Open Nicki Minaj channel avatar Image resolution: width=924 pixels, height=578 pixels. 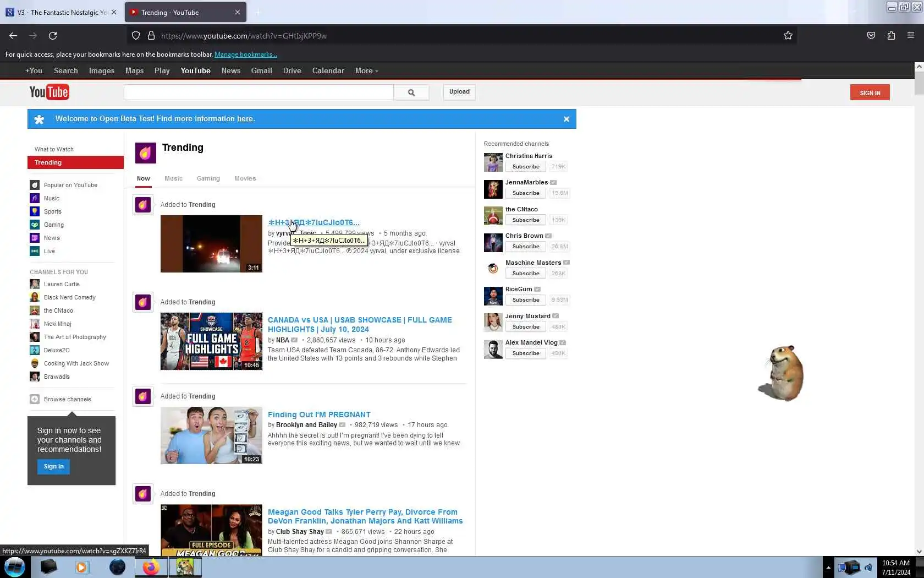click(35, 324)
